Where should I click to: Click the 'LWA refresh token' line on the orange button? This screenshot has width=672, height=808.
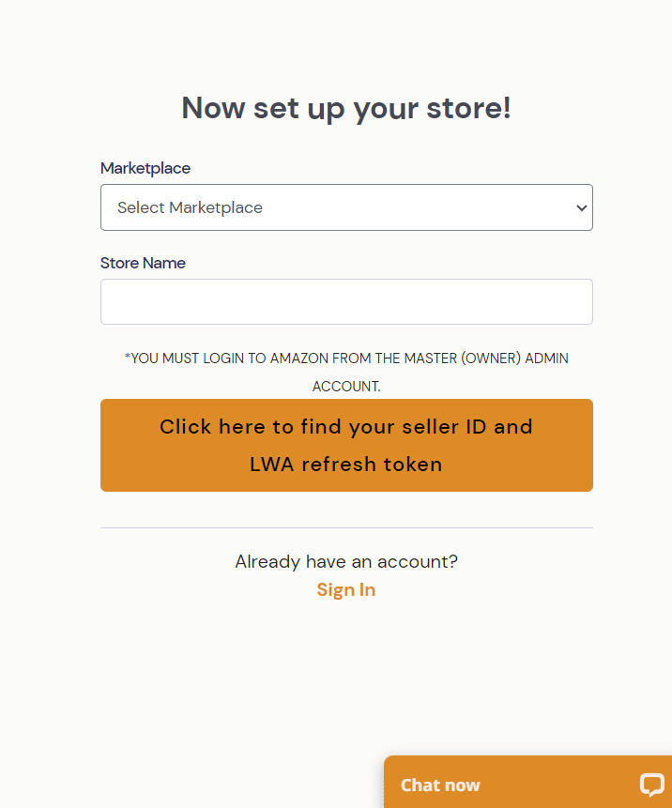click(345, 465)
